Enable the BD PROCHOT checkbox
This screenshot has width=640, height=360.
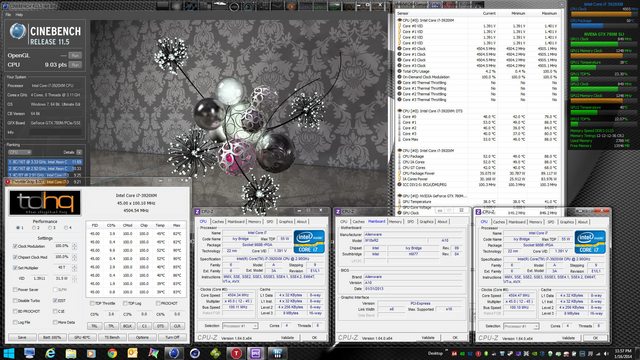(x=15, y=311)
